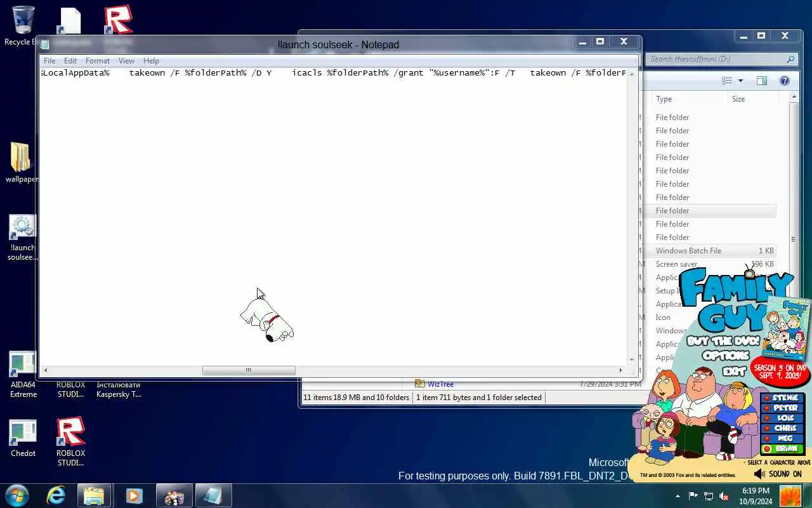812x508 pixels.
Task: Open Notepad Help menu
Action: 151,61
